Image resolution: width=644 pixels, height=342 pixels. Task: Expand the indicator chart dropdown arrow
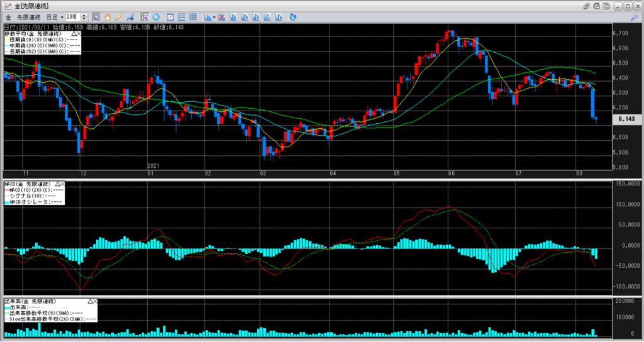pyautogui.click(x=214, y=16)
